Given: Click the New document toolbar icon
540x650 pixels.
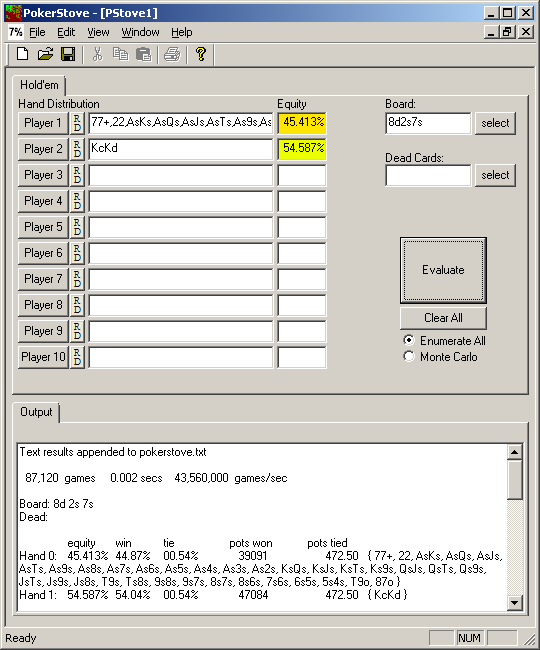Looking at the screenshot, I should click(x=22, y=54).
